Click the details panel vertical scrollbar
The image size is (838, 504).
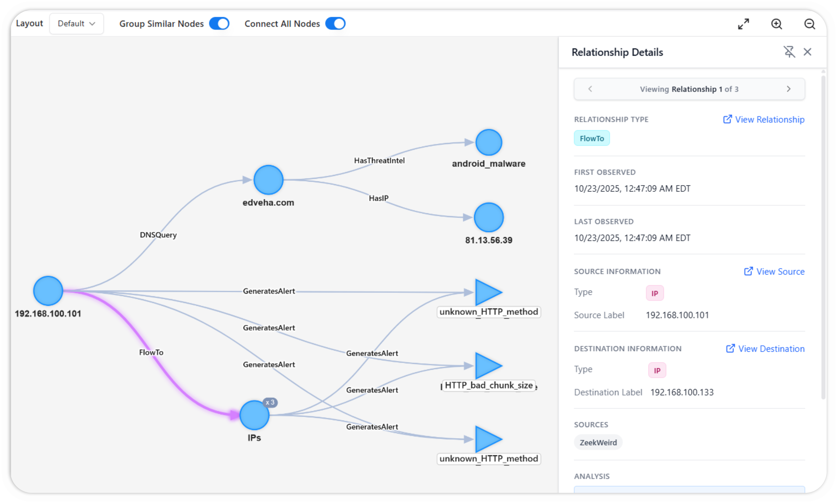pyautogui.click(x=823, y=238)
